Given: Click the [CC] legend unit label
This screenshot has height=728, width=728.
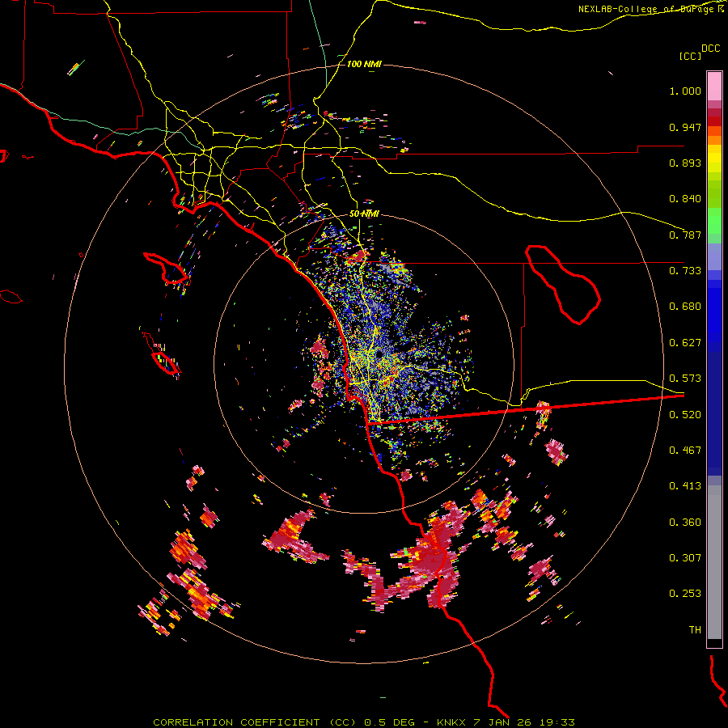Looking at the screenshot, I should click(690, 56).
